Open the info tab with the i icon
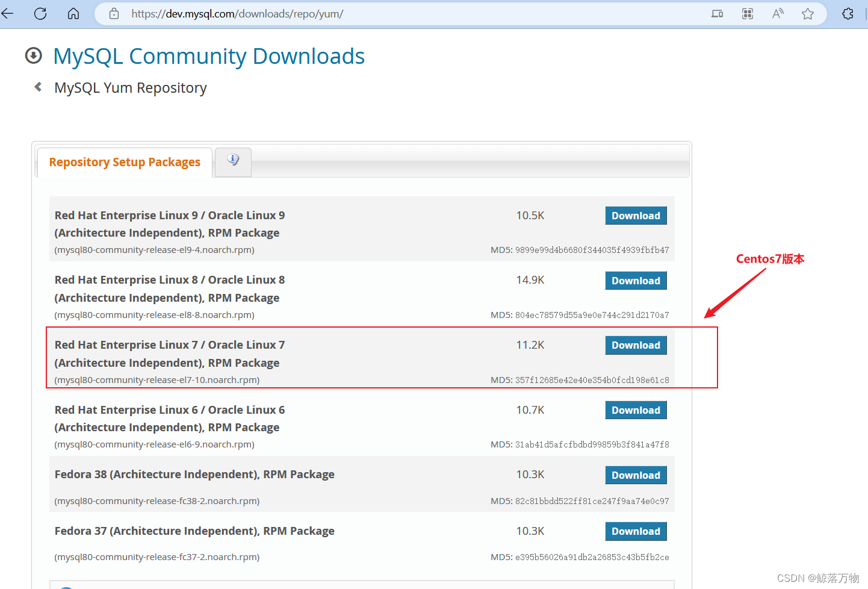Screen dimensions: 868x589 233,160
